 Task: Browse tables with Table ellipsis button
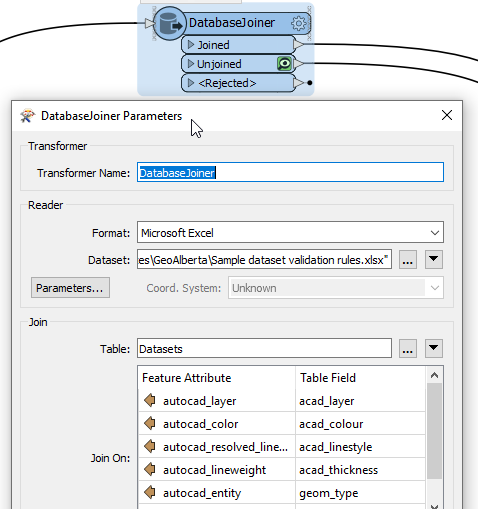click(408, 349)
